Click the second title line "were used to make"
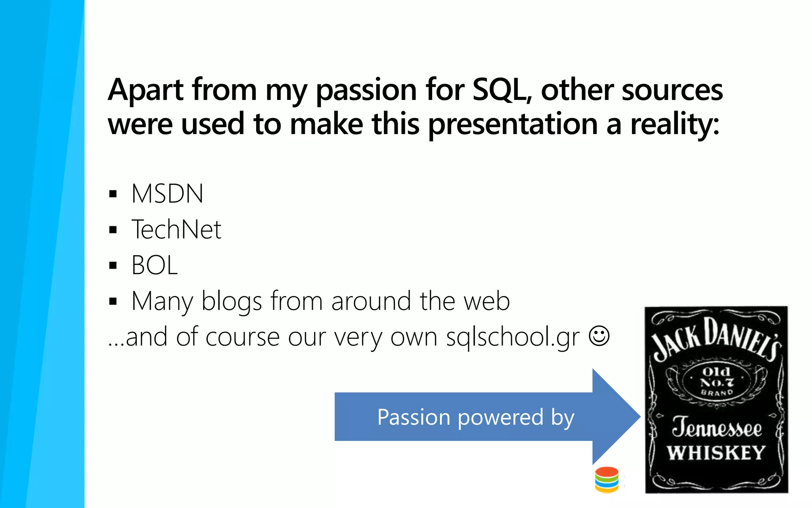This screenshot has height=508, width=812. 414,125
